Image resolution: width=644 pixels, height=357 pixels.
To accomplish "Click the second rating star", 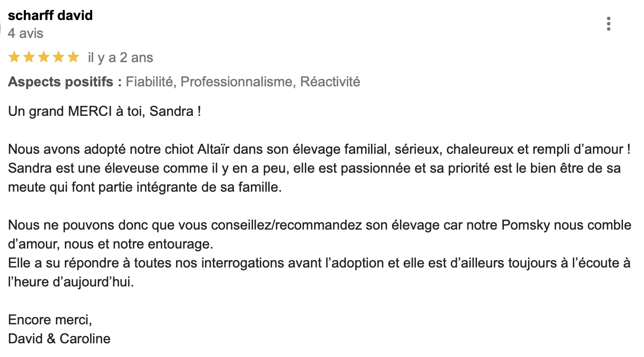I will click(29, 57).
